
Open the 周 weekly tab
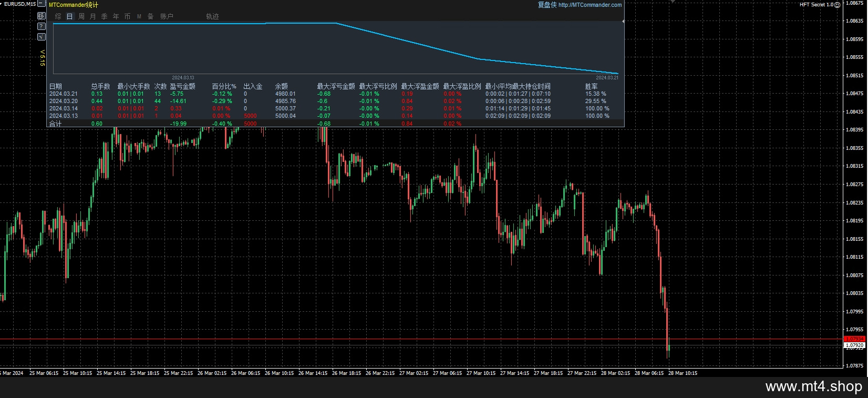click(x=81, y=16)
